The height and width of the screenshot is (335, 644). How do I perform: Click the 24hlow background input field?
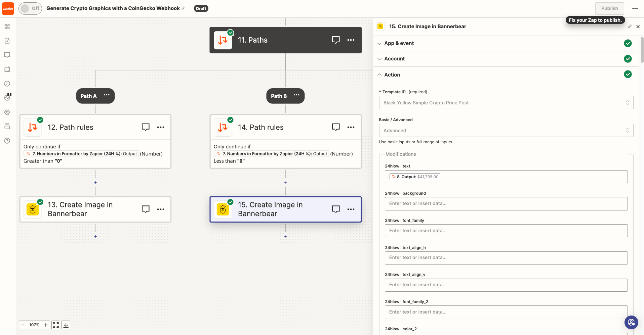point(506,203)
